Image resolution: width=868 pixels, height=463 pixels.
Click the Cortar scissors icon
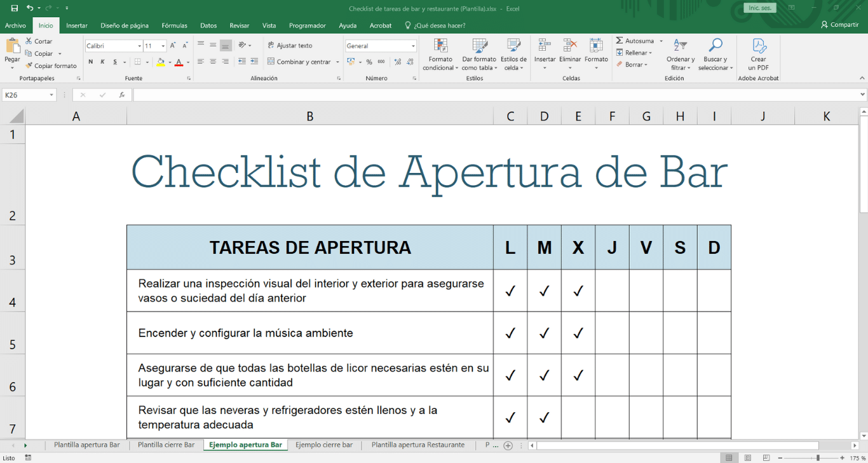(x=29, y=41)
